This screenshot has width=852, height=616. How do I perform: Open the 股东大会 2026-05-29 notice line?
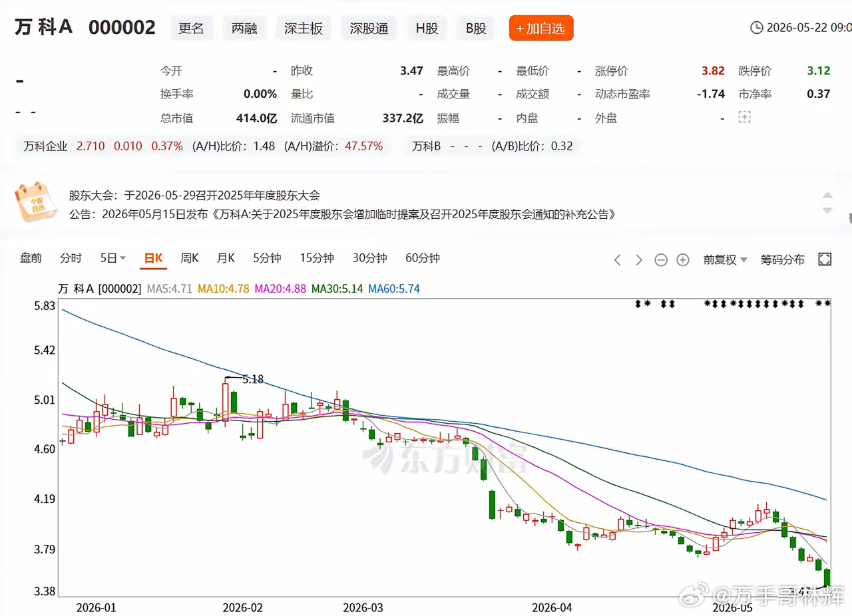click(x=194, y=196)
